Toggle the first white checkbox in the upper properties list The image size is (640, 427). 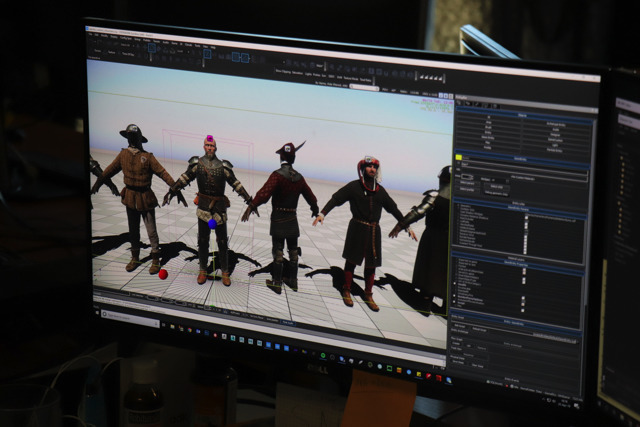[x=527, y=216]
